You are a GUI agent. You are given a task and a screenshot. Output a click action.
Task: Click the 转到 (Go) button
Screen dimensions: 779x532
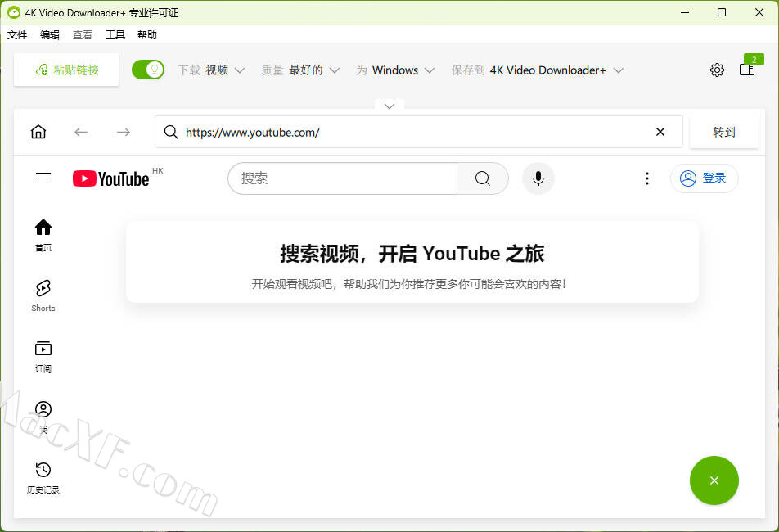click(724, 132)
